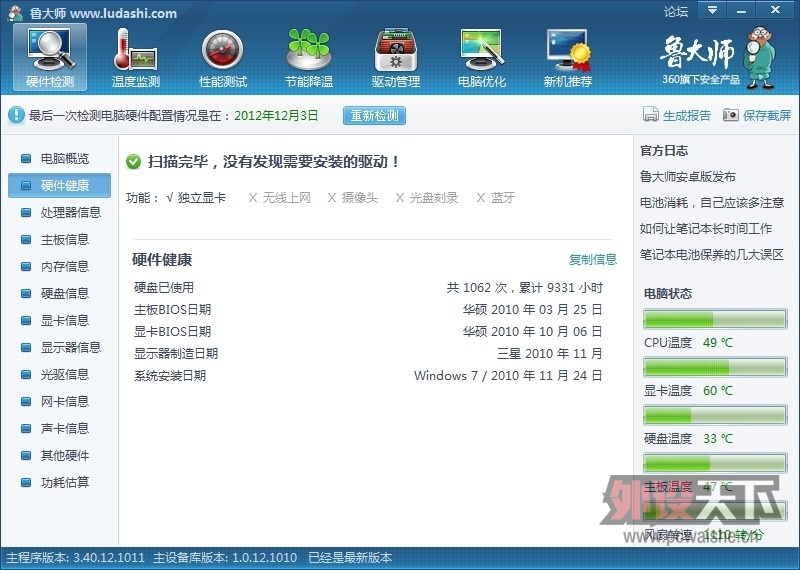Select 内存信息 in the sidebar
Viewport: 800px width, 570px height.
click(65, 266)
